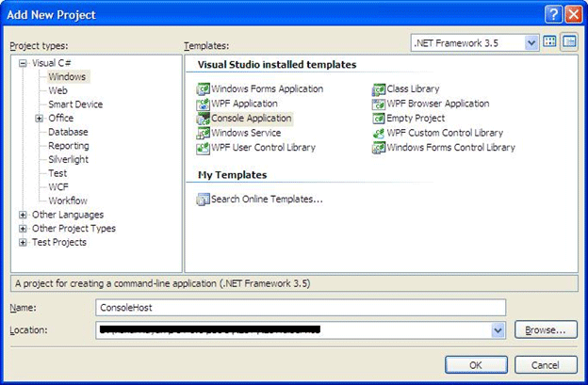The height and width of the screenshot is (385, 588).
Task: Select the Visual C# root label
Action: point(52,63)
